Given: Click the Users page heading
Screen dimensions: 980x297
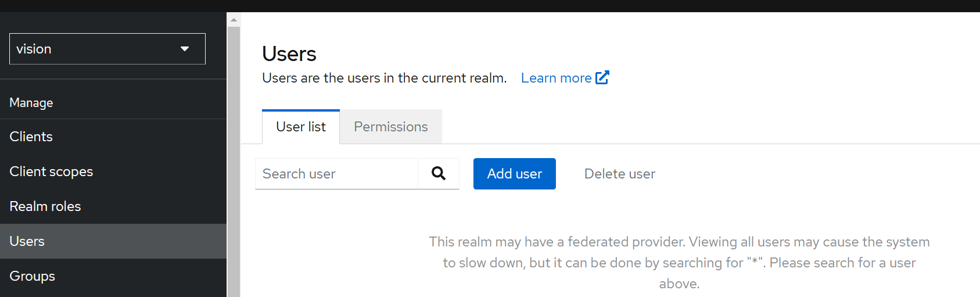Looking at the screenshot, I should click(x=289, y=54).
